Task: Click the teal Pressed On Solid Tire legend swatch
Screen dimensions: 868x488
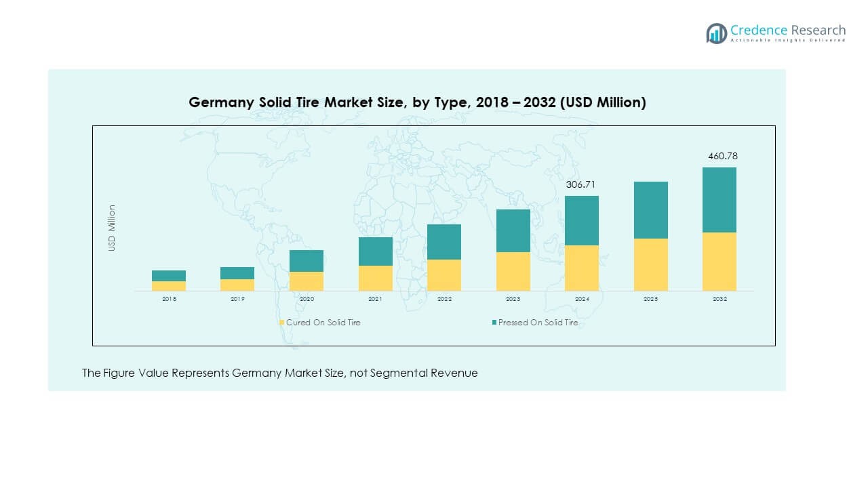Action: click(x=494, y=323)
